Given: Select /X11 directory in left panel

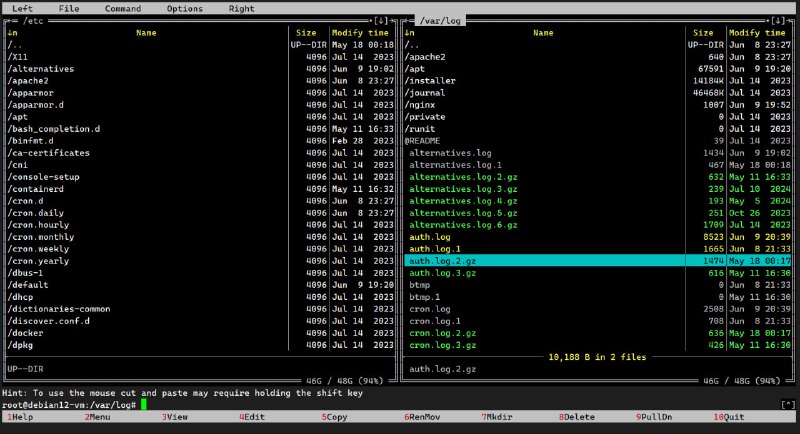Looking at the screenshot, I should (147, 57).
